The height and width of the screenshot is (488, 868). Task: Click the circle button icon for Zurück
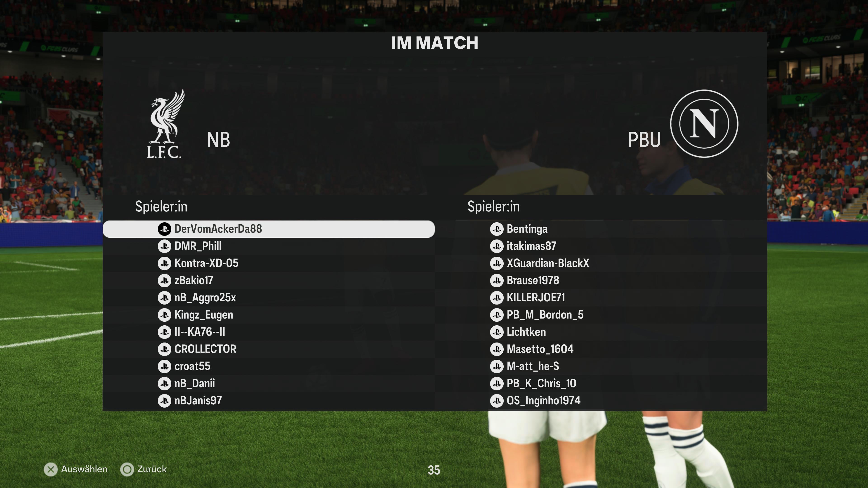[127, 469]
